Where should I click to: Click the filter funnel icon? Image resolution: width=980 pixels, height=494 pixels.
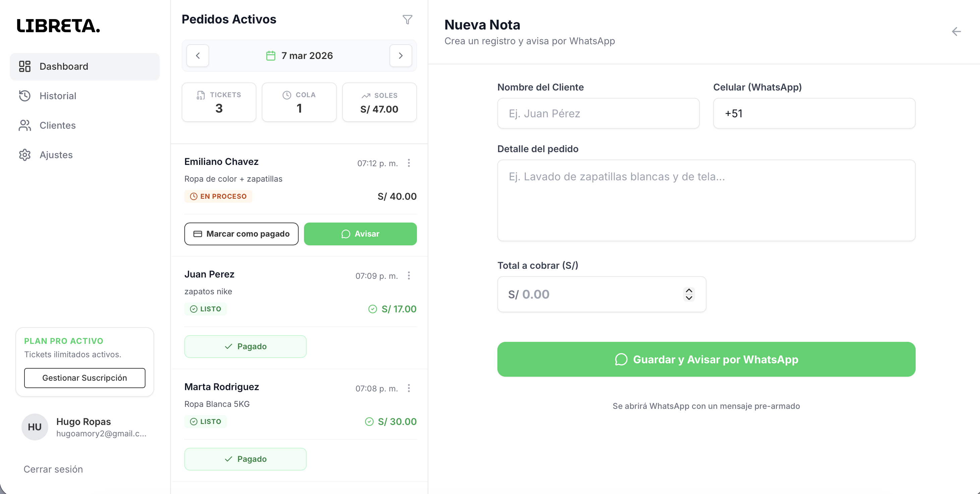pyautogui.click(x=407, y=19)
